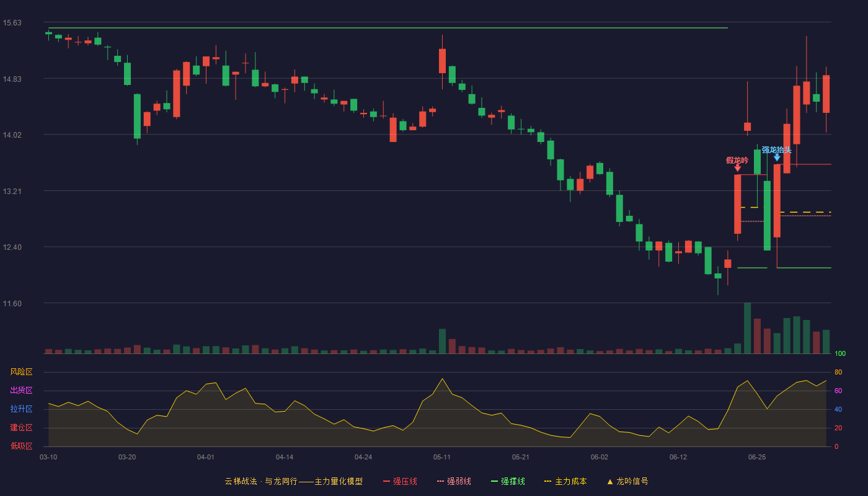Viewport: 868px width, 496px height.
Task: Click the 20 indicator scale value
Action: click(x=838, y=428)
